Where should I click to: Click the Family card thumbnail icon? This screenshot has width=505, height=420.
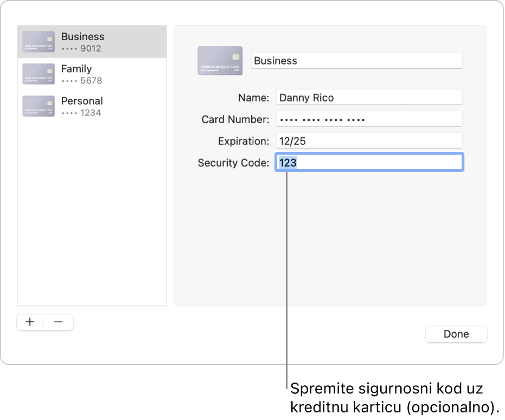point(39,74)
